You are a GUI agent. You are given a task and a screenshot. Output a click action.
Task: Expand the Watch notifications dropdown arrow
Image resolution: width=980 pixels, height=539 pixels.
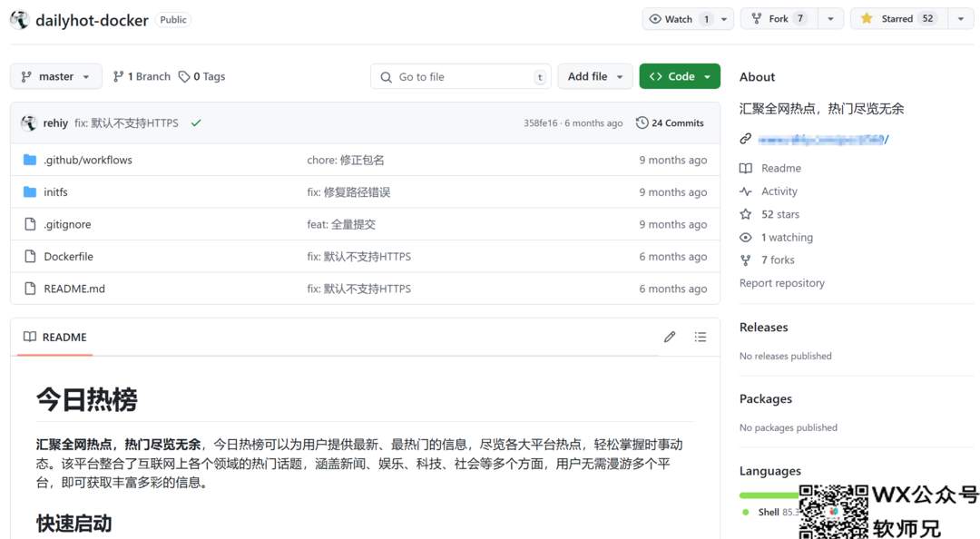tap(724, 19)
